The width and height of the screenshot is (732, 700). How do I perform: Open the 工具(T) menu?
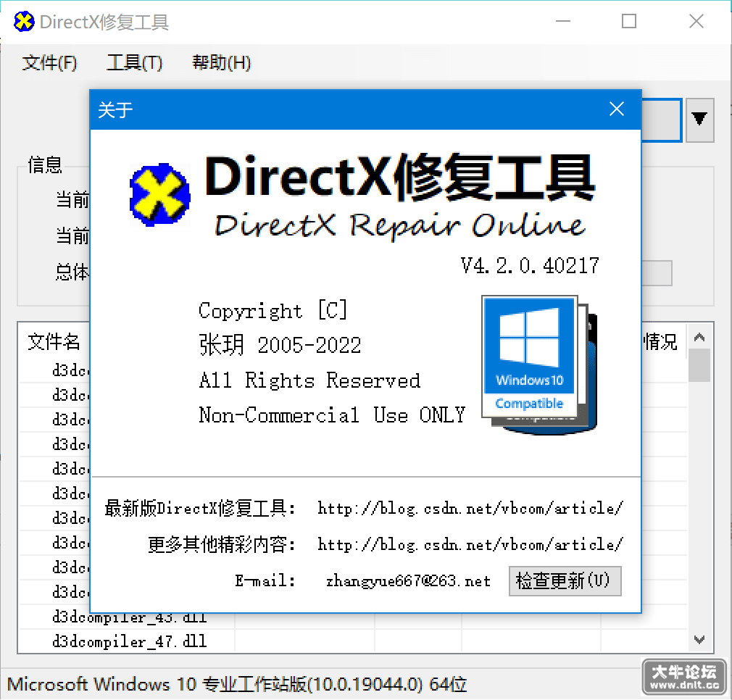pos(135,62)
